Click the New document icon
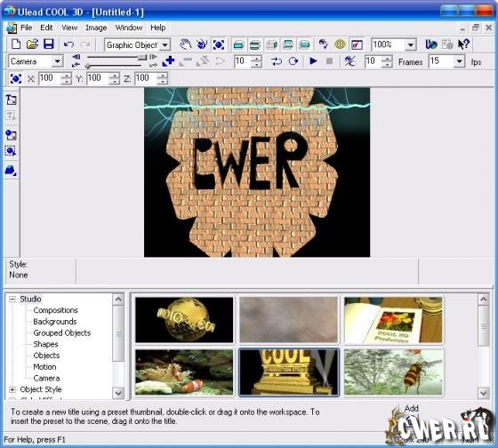498x448 pixels. pyautogui.click(x=16, y=44)
